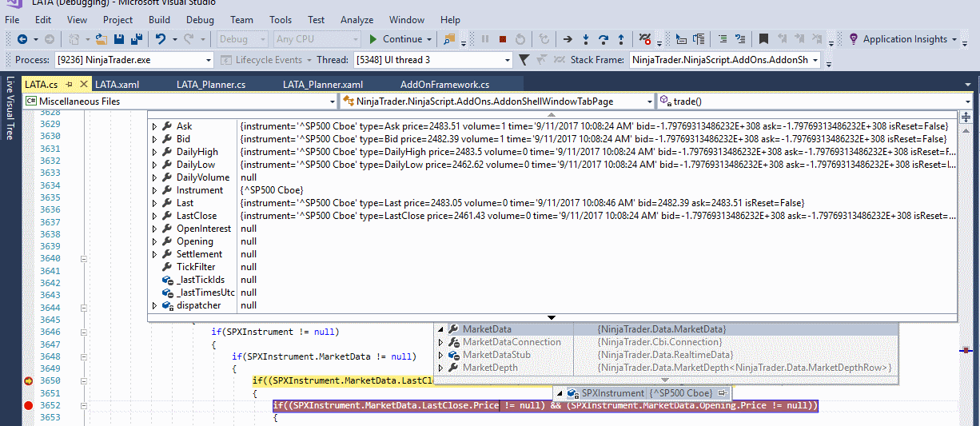
Task: Click the Application Insights button
Action: [x=904, y=39]
